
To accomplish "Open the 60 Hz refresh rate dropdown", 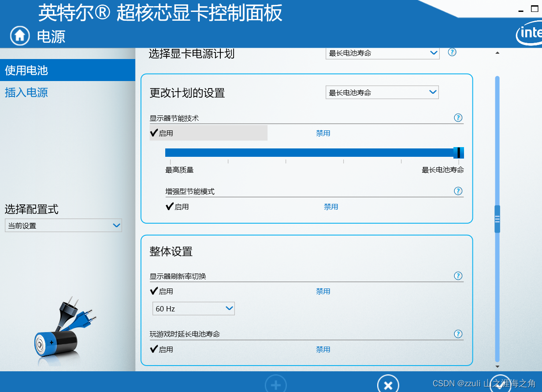I will (193, 308).
